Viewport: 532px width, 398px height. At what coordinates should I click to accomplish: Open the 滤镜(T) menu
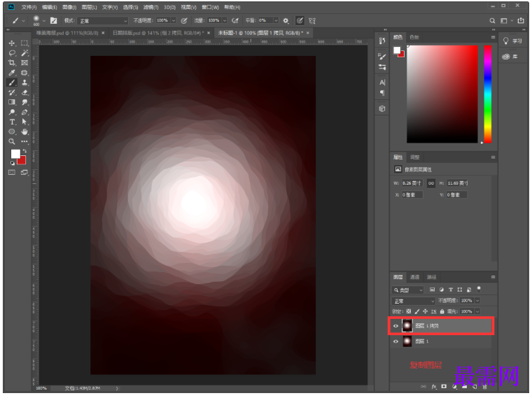point(149,7)
